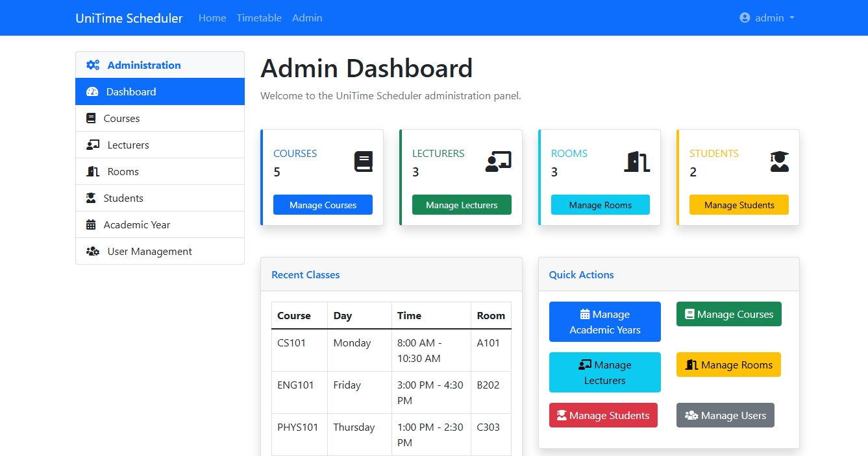Go to Home in the top navigation
This screenshot has width=868, height=456.
point(212,18)
